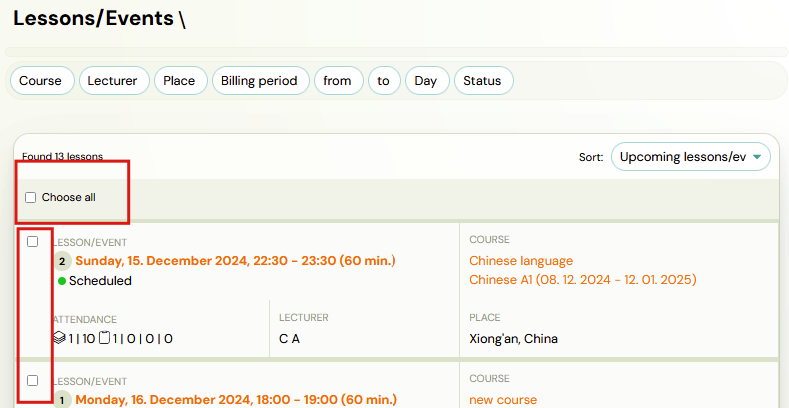Viewport: 789px width, 408px height.
Task: Click the attendance clipboard icon
Action: (104, 339)
